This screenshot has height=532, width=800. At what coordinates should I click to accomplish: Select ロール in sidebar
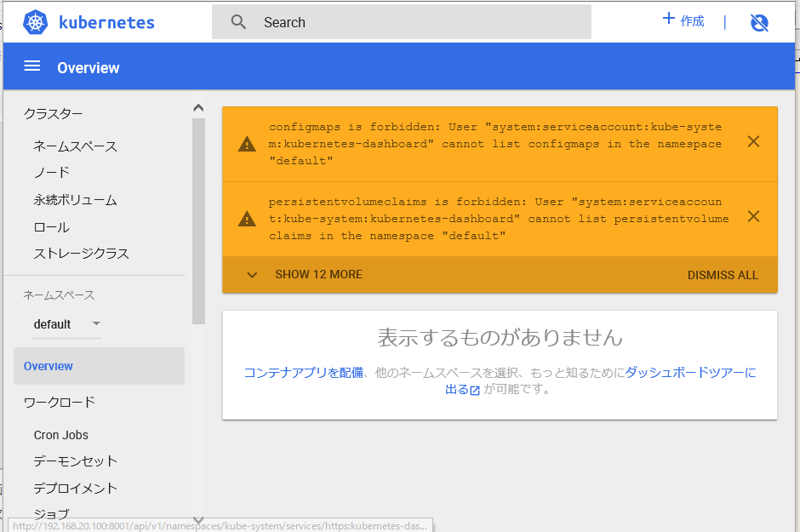coord(52,227)
